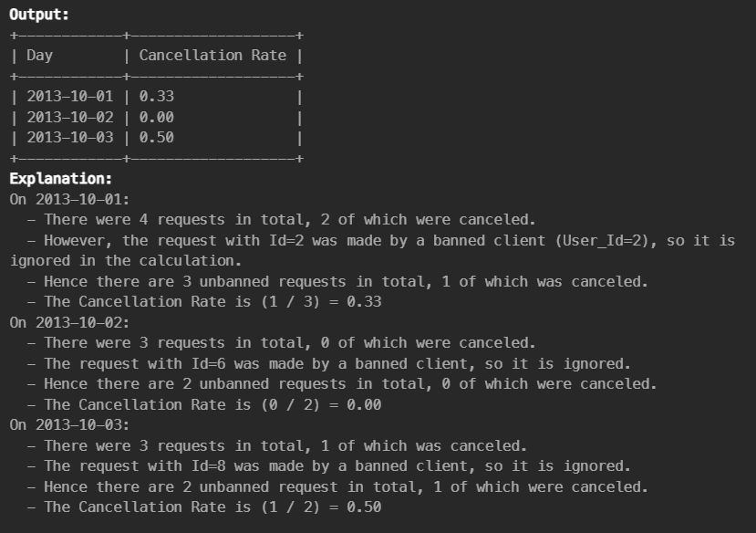Click the '(1 / 3) = 0.33' line
The image size is (756, 533).
(x=204, y=302)
